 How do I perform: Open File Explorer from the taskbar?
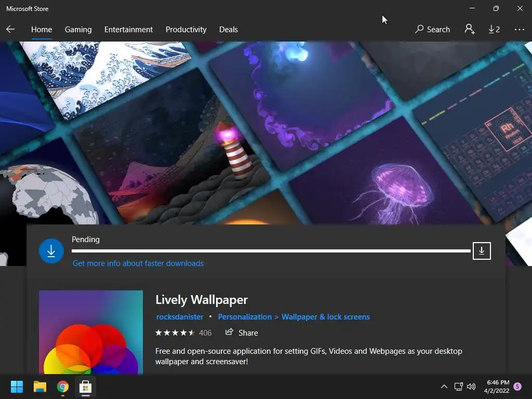point(39,387)
